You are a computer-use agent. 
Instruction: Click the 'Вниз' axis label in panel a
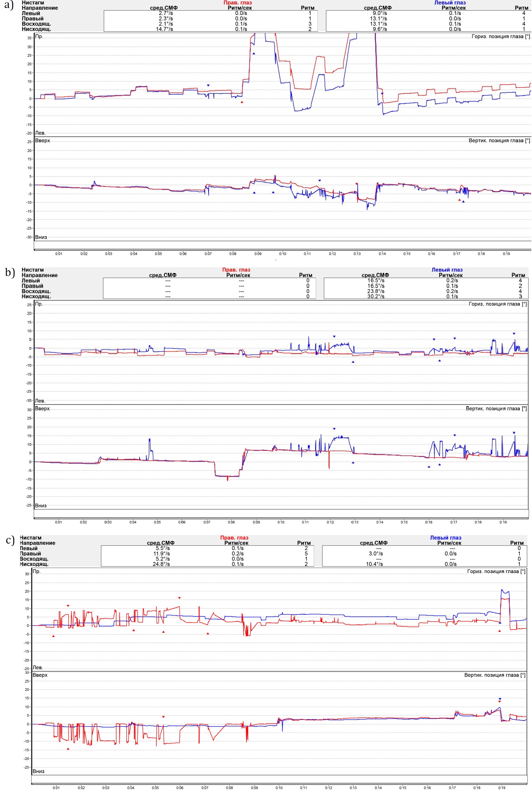point(41,237)
